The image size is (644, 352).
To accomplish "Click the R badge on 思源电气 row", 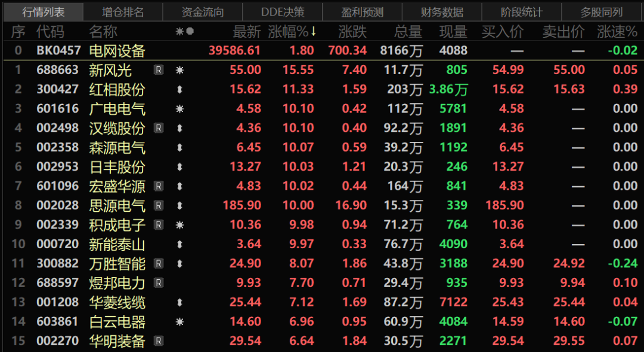I will pos(159,205).
